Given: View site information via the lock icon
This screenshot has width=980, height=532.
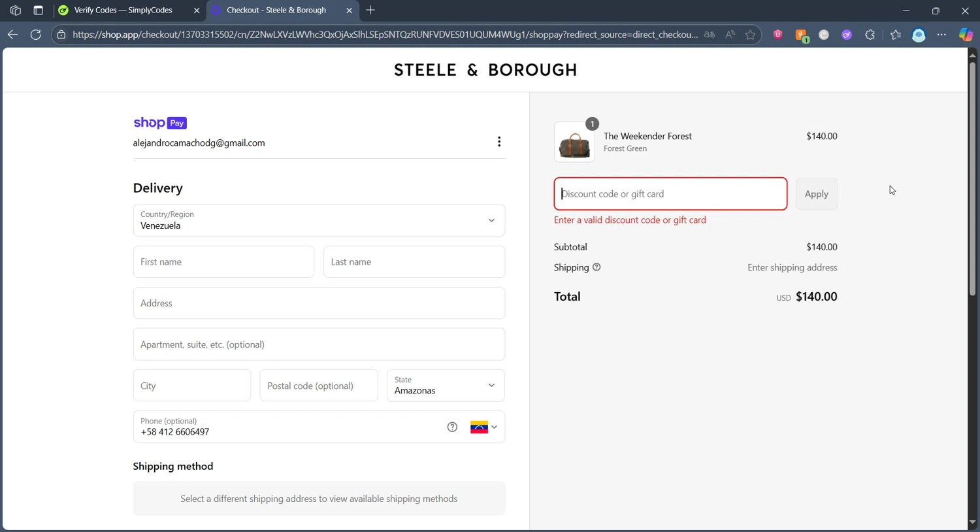Looking at the screenshot, I should pyautogui.click(x=61, y=35).
